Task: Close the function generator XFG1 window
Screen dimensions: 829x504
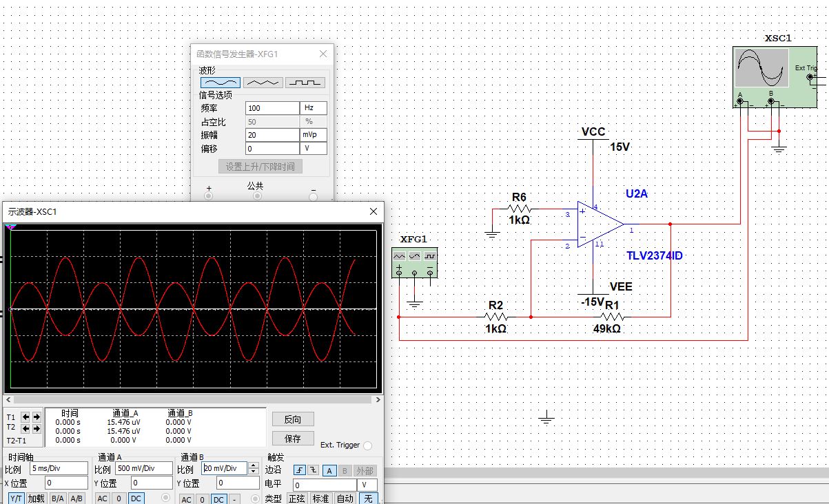Action: (x=323, y=54)
